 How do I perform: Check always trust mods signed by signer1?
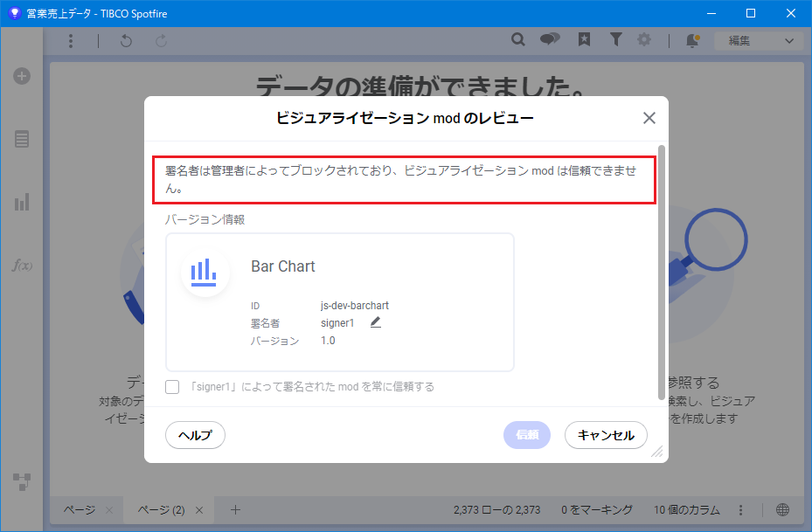(172, 387)
